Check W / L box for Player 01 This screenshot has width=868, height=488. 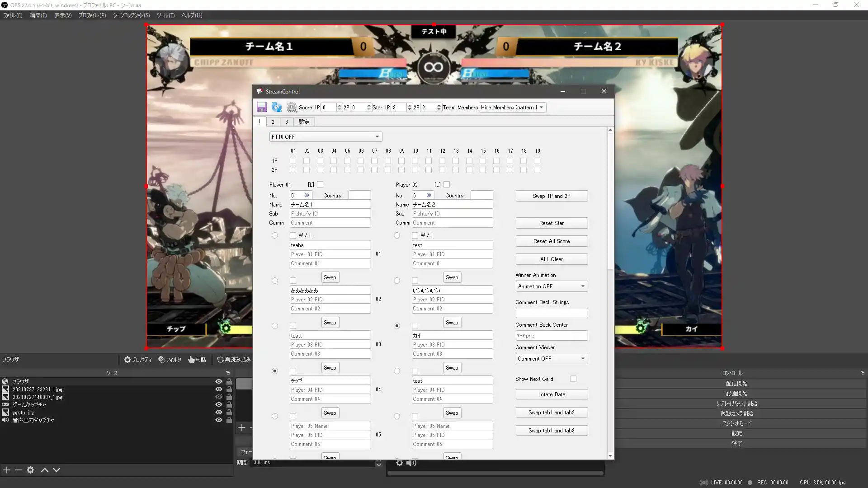click(293, 235)
